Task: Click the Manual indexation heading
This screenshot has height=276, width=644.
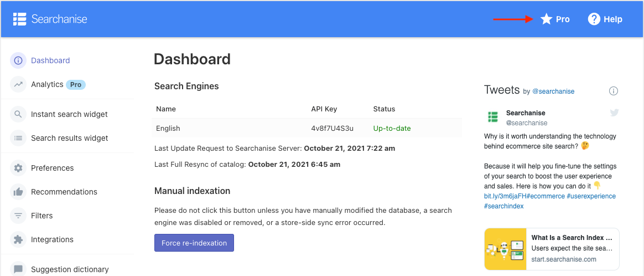Action: pyautogui.click(x=192, y=191)
